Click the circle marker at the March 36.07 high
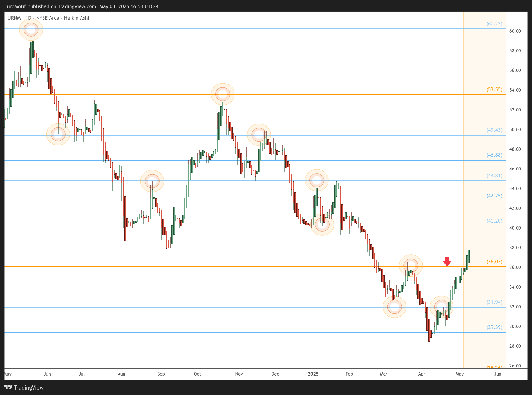The image size is (532, 395). tap(411, 265)
